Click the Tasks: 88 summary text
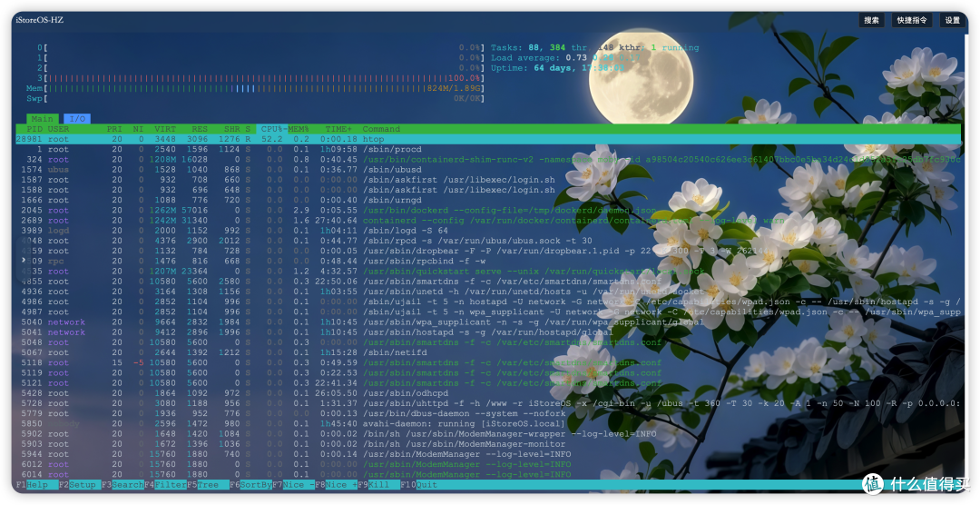 [515, 47]
